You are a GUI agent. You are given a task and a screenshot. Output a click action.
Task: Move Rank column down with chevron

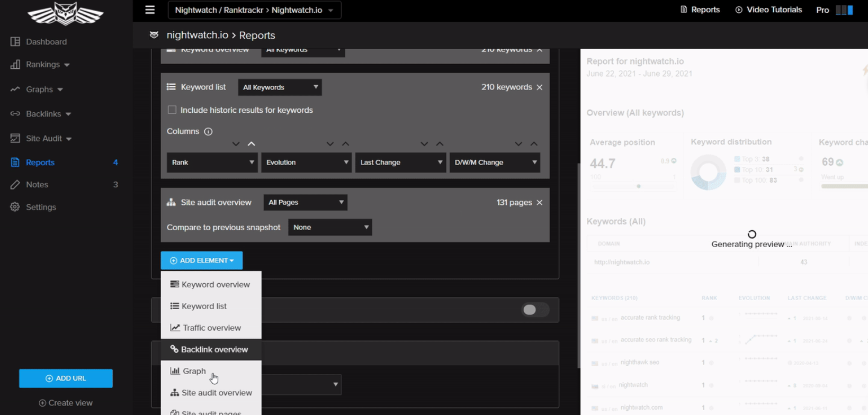point(236,144)
